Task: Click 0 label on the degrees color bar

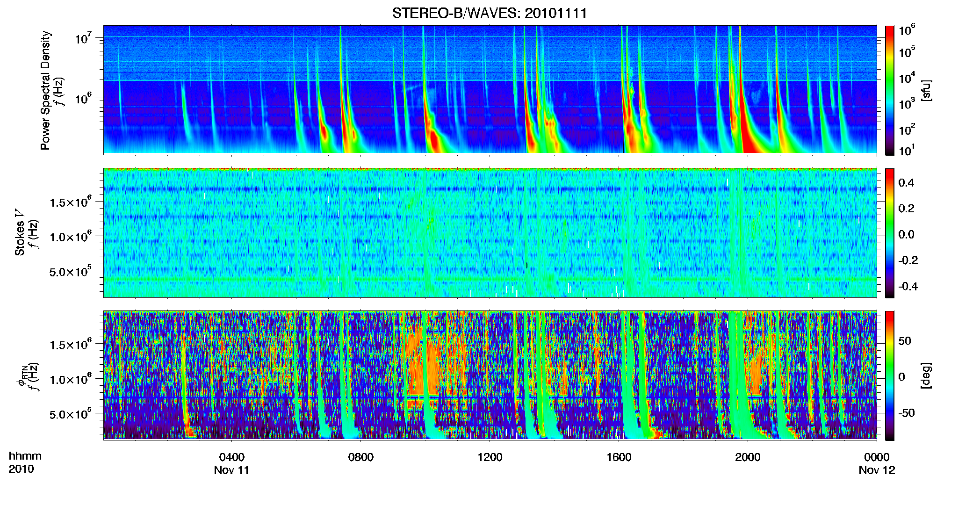Action: click(901, 377)
